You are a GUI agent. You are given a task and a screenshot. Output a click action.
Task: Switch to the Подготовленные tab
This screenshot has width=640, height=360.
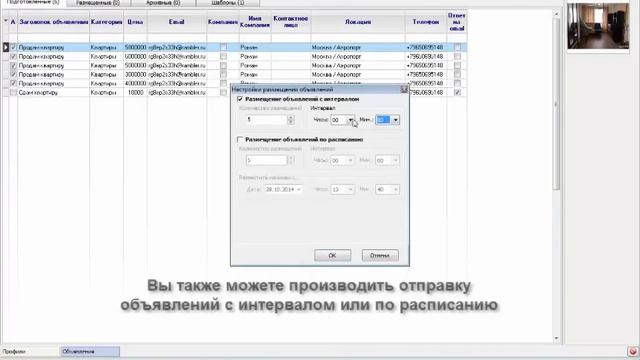33,2
